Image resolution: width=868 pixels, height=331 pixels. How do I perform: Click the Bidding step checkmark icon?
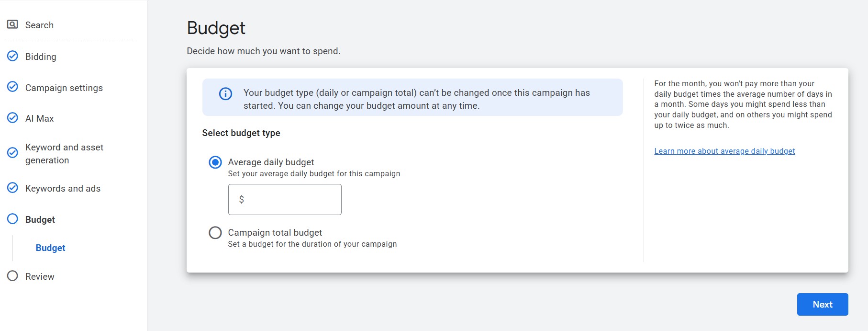[x=12, y=56]
